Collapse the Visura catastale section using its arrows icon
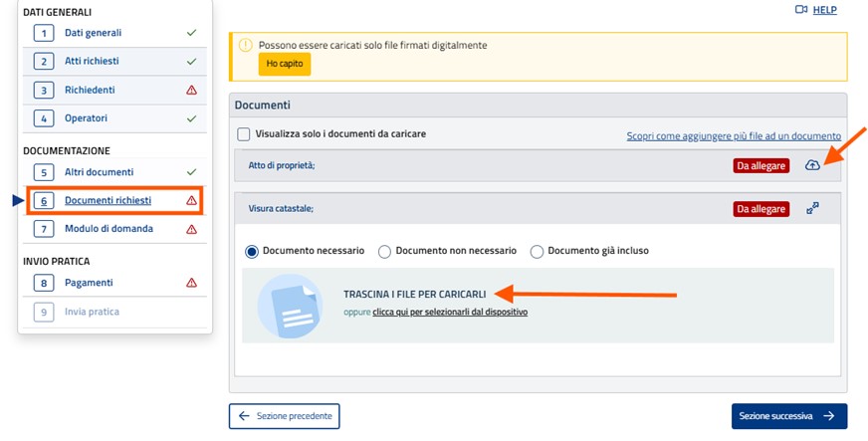868x441 pixels. pos(812,208)
